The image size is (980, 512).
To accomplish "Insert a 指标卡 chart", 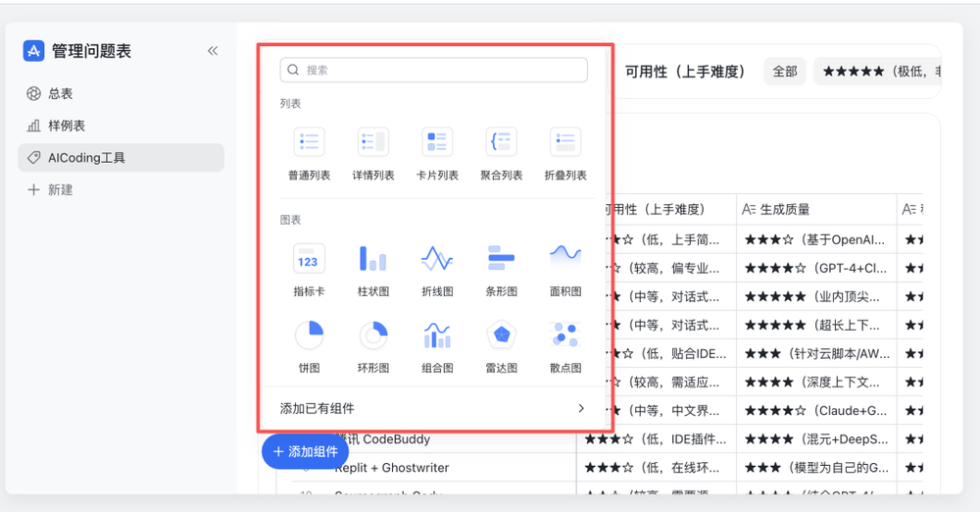I will point(309,259).
